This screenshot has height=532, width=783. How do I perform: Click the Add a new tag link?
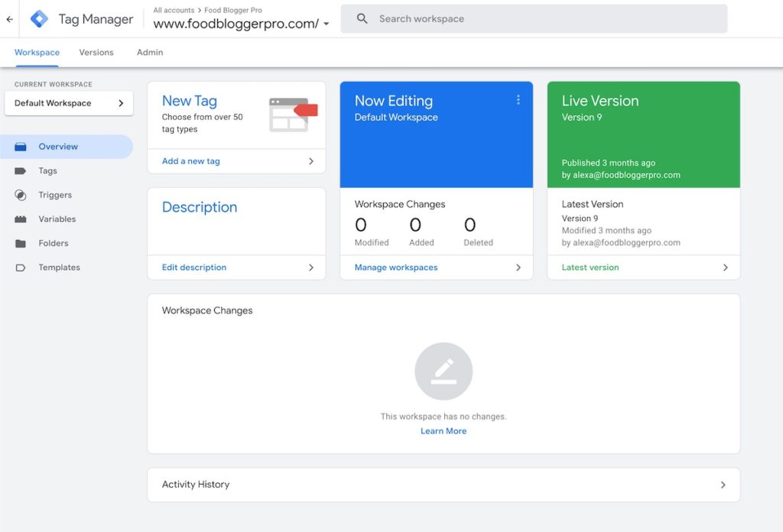[190, 161]
